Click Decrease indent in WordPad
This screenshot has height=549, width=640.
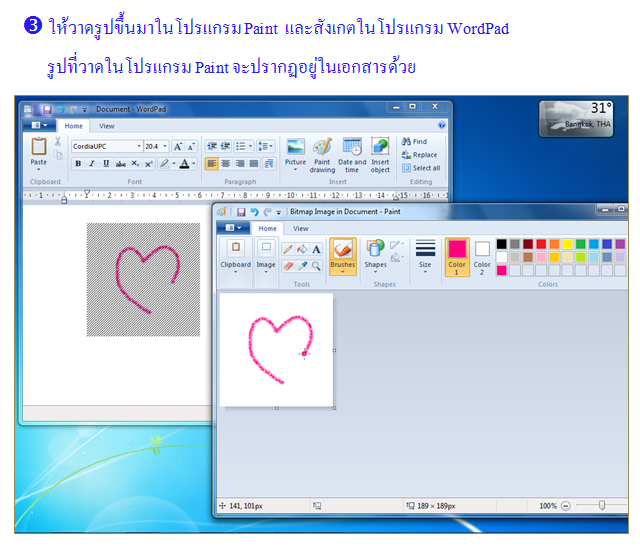pyautogui.click(x=211, y=146)
